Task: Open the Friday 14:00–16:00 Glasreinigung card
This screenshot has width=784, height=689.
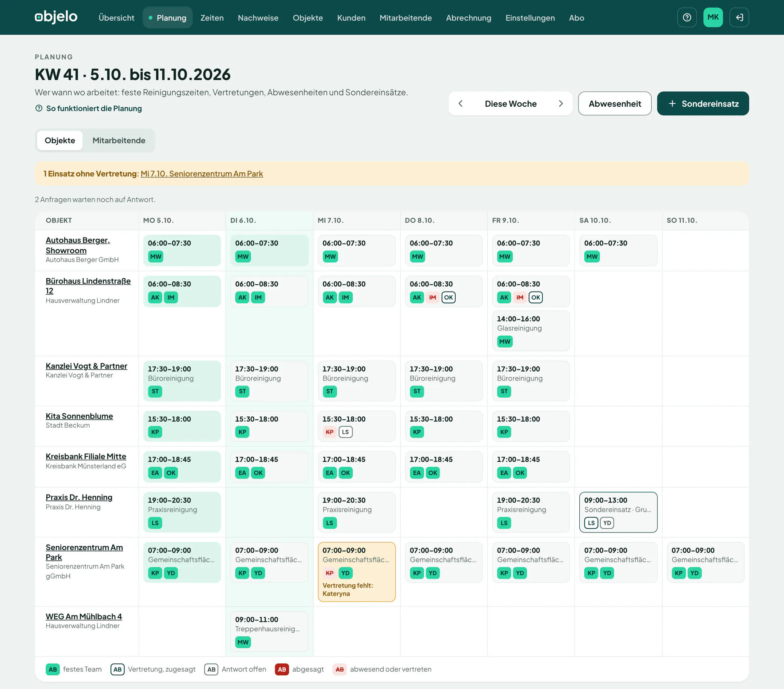Action: pos(530,331)
